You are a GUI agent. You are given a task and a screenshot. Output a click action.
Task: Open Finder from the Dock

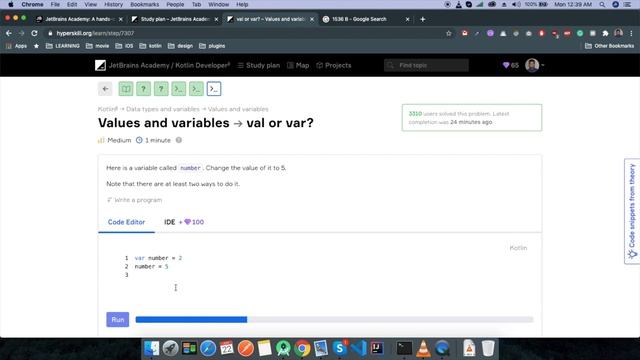(151, 349)
